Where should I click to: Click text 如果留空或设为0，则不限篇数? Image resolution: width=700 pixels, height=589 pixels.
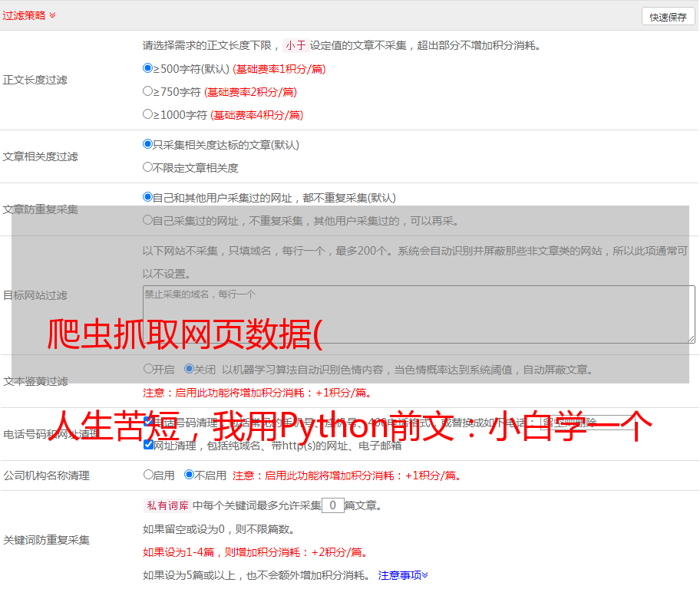(219, 529)
